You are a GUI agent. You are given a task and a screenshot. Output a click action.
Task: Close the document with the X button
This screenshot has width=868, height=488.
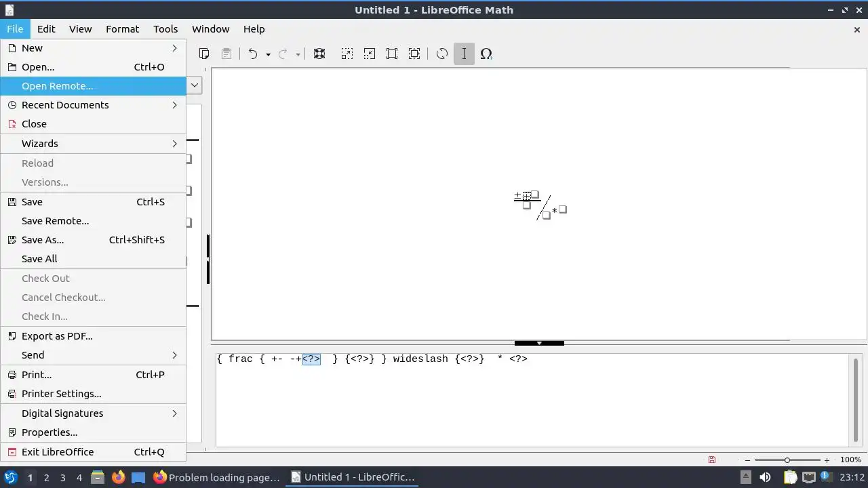856,29
